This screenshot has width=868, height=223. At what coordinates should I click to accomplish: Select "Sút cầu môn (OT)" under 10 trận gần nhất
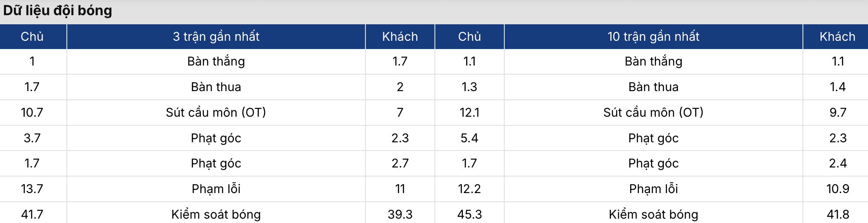pos(653,112)
